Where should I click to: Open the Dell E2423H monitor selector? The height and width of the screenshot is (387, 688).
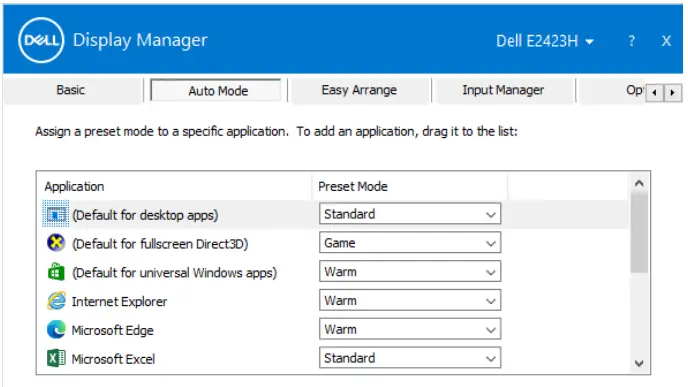point(545,41)
